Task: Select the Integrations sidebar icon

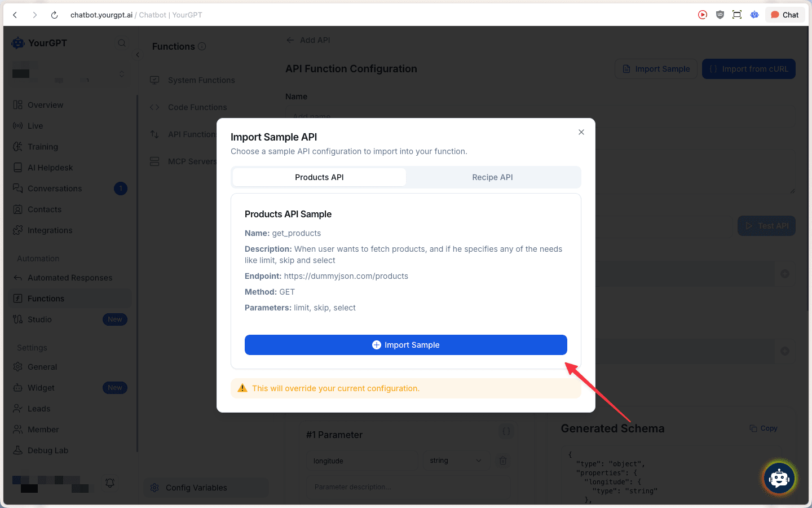Action: tap(18, 230)
